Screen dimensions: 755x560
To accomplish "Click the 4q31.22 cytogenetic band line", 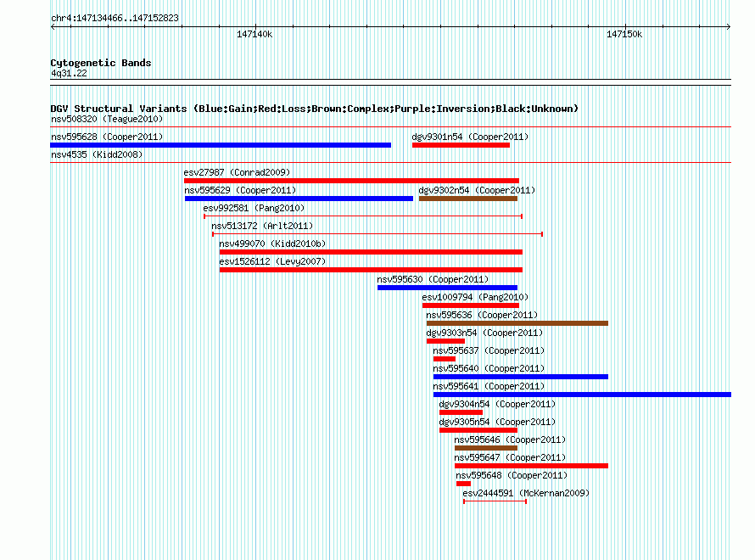I will tap(390, 82).
